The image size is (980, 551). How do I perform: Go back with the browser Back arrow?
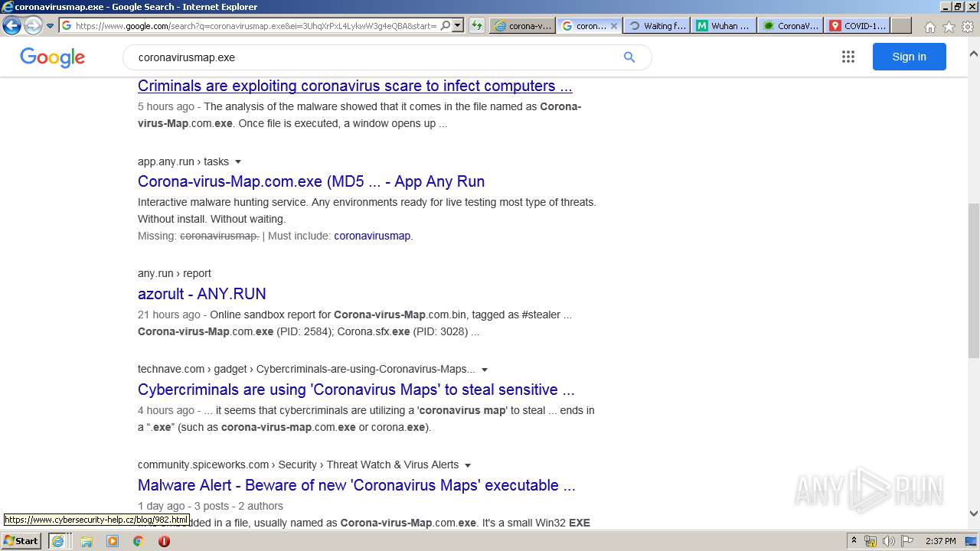click(x=11, y=25)
